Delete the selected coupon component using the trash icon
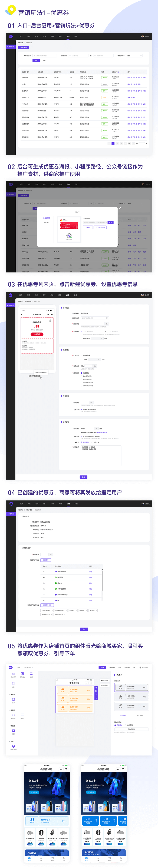Screen dimensions: 158x868 96,687
